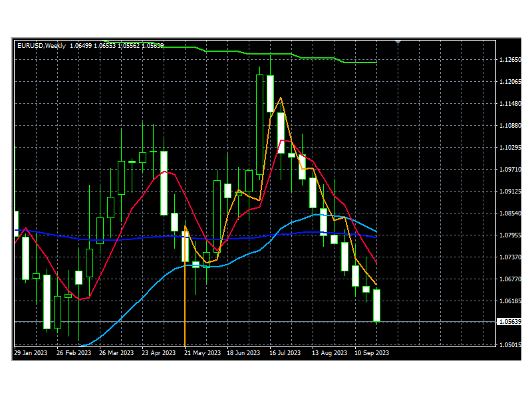Click the 13 Aug 2023 date label
The height and width of the screenshot is (399, 532).
click(x=329, y=353)
